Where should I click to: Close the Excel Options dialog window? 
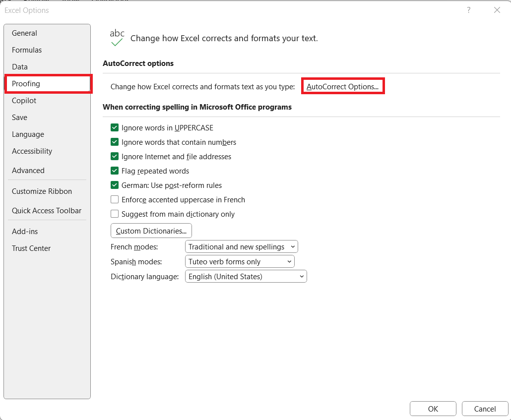497,10
